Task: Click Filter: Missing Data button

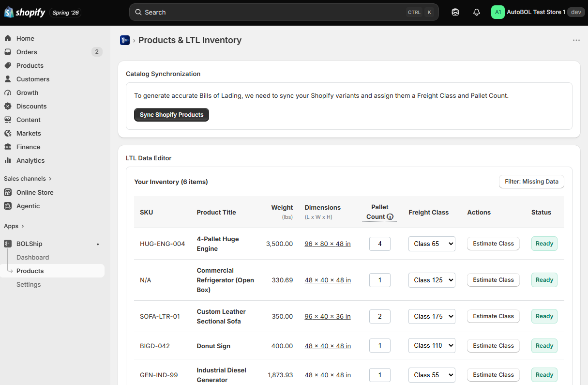Action: [x=531, y=182]
